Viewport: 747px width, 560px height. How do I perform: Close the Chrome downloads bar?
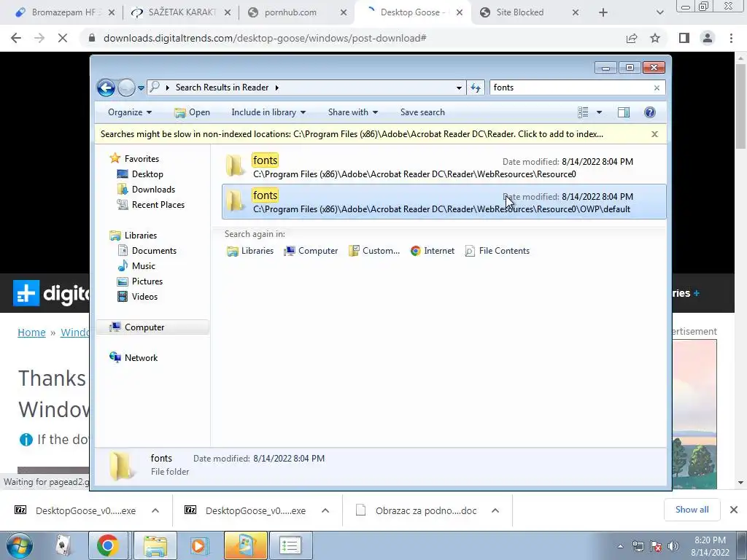734,510
